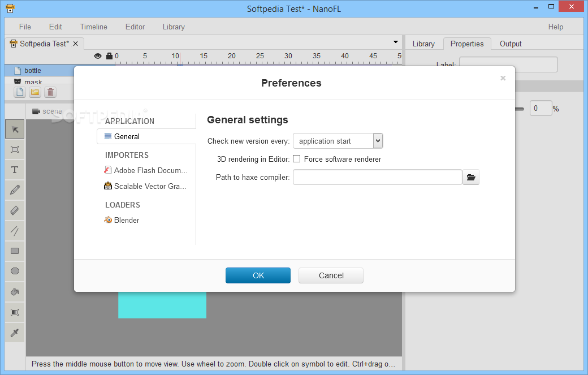Click the cyan rectangle on the canvas

(x=162, y=305)
